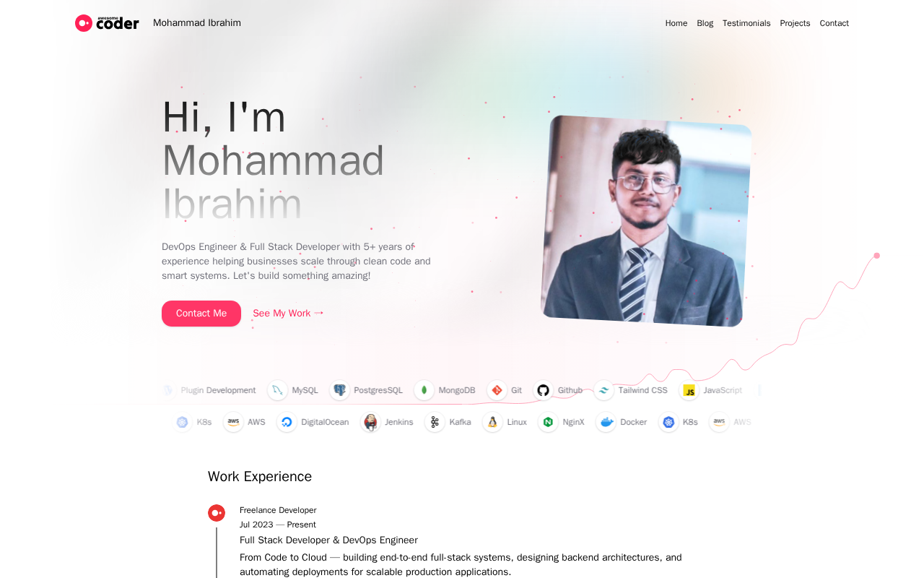Click the MySQL dolphin icon
Image resolution: width=924 pixels, height=578 pixels.
point(277,390)
